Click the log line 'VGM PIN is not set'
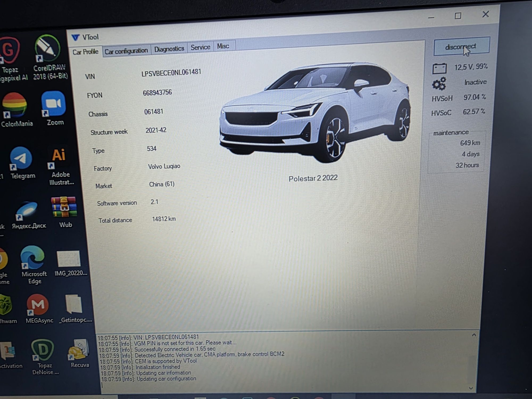Viewport: 532px width, 399px height. (x=167, y=343)
